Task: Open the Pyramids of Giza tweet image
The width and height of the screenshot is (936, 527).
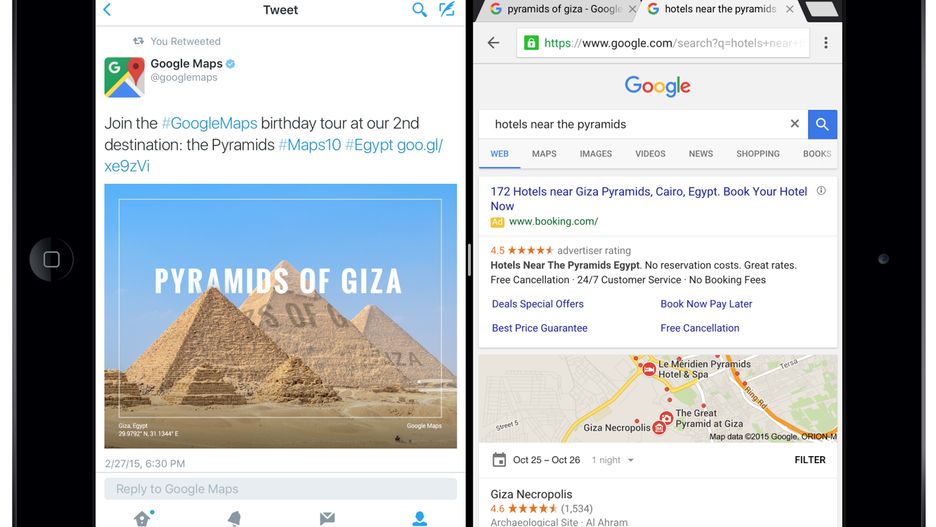Action: 280,315
